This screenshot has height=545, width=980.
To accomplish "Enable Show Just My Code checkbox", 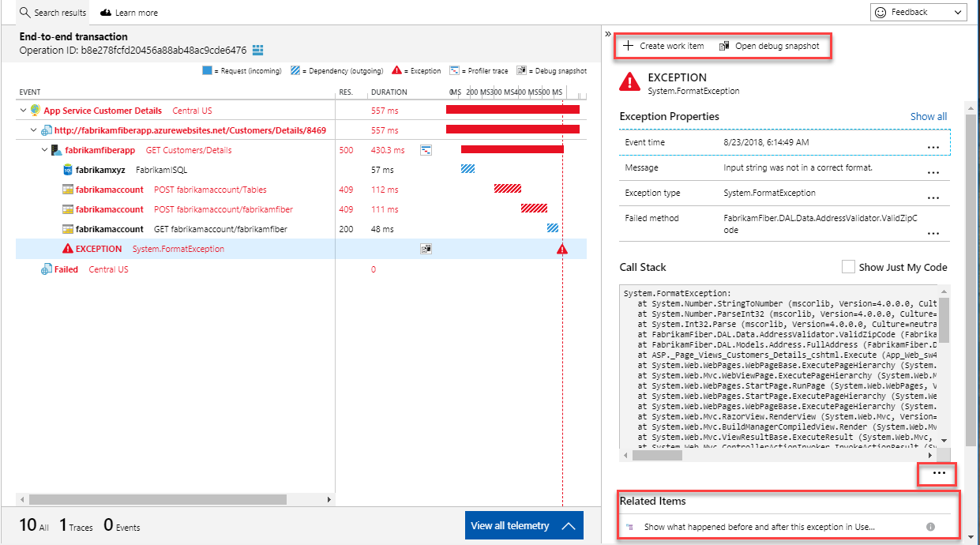I will coord(848,267).
